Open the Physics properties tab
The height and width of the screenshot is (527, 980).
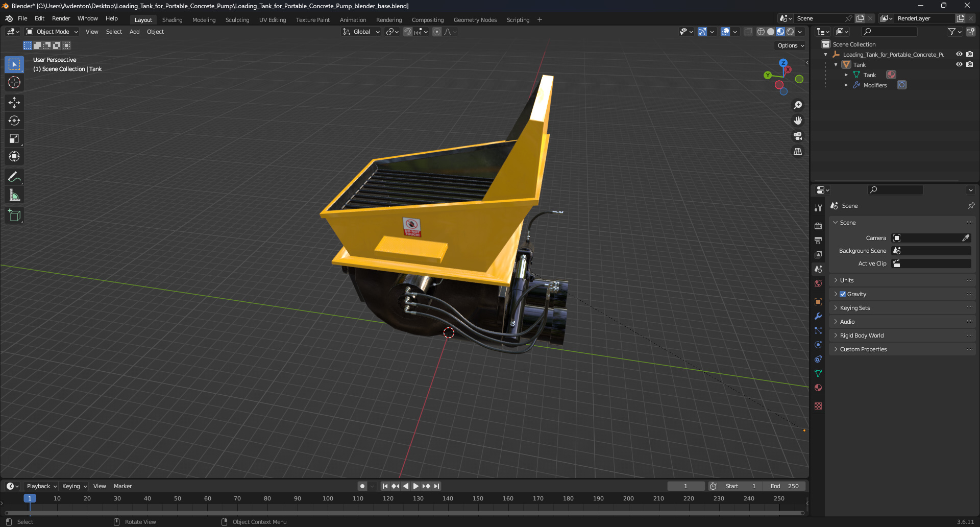click(x=818, y=345)
